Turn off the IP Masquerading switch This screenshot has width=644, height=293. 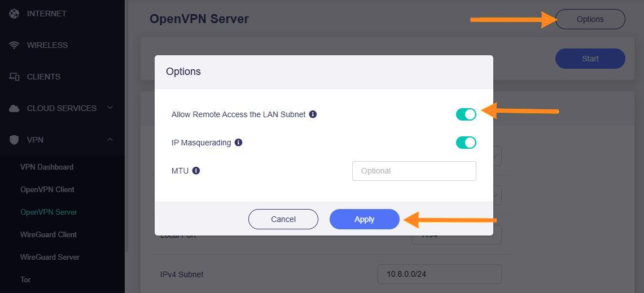tap(466, 143)
